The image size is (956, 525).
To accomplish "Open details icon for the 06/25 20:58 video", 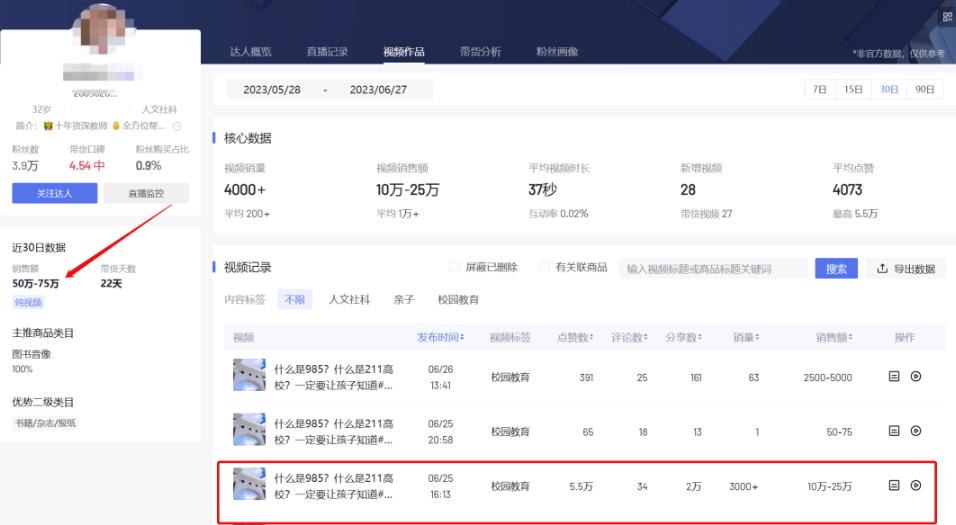I will 895,431.
